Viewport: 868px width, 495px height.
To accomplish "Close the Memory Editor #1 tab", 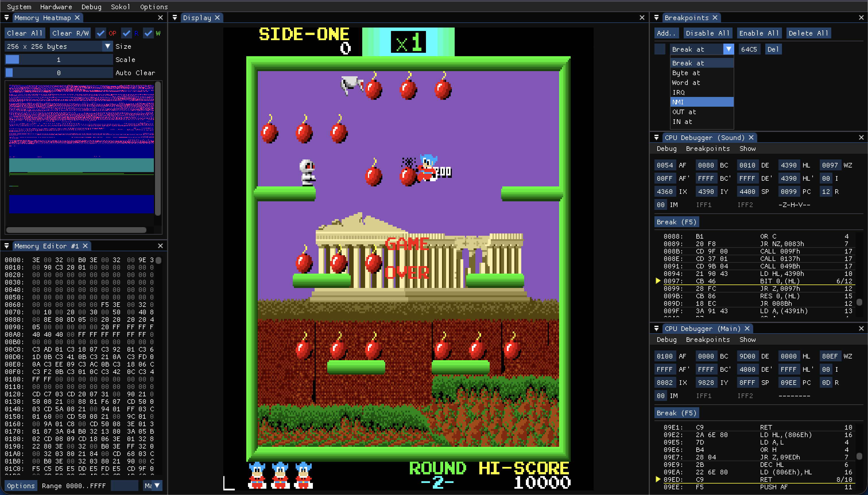I will [86, 246].
